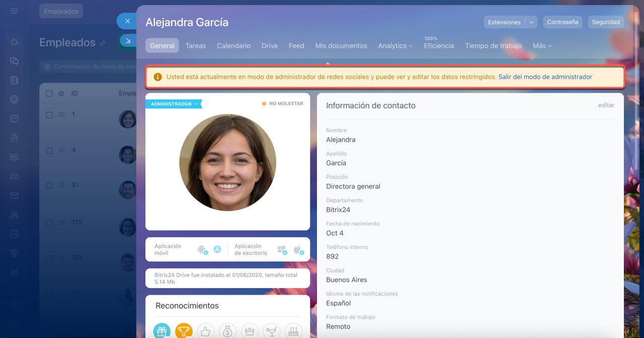Expand the Administrador role dropdown

click(x=174, y=104)
